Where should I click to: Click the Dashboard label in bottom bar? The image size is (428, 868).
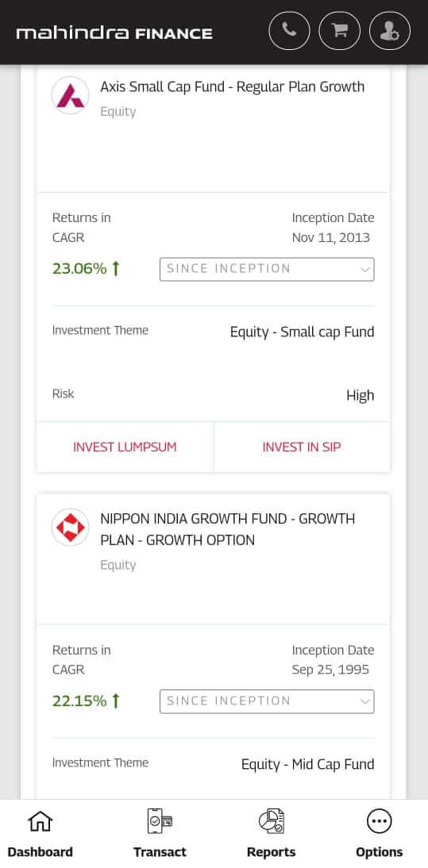pos(40,852)
